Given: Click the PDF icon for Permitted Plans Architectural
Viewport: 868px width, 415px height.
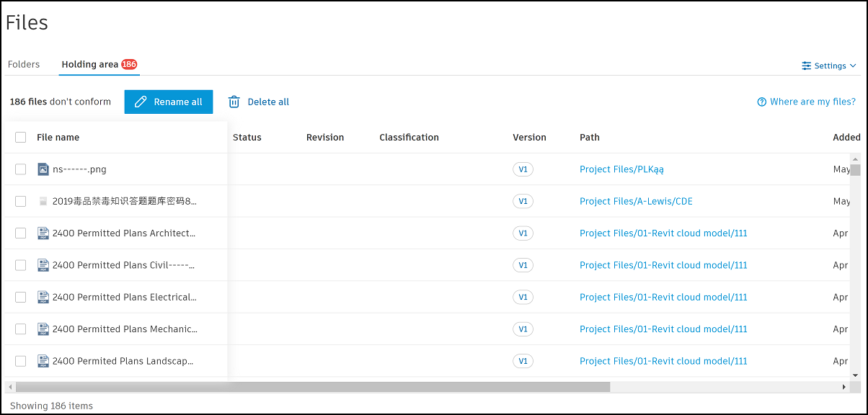Looking at the screenshot, I should (43, 233).
